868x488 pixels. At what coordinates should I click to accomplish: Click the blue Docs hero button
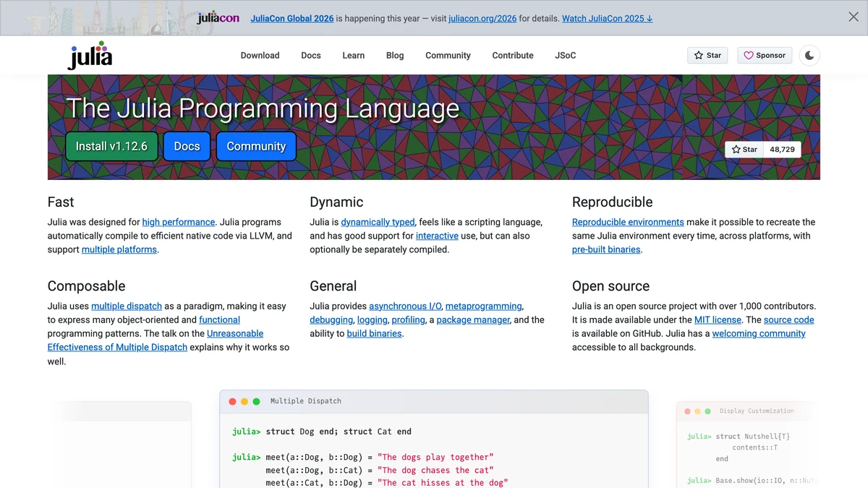pyautogui.click(x=187, y=146)
